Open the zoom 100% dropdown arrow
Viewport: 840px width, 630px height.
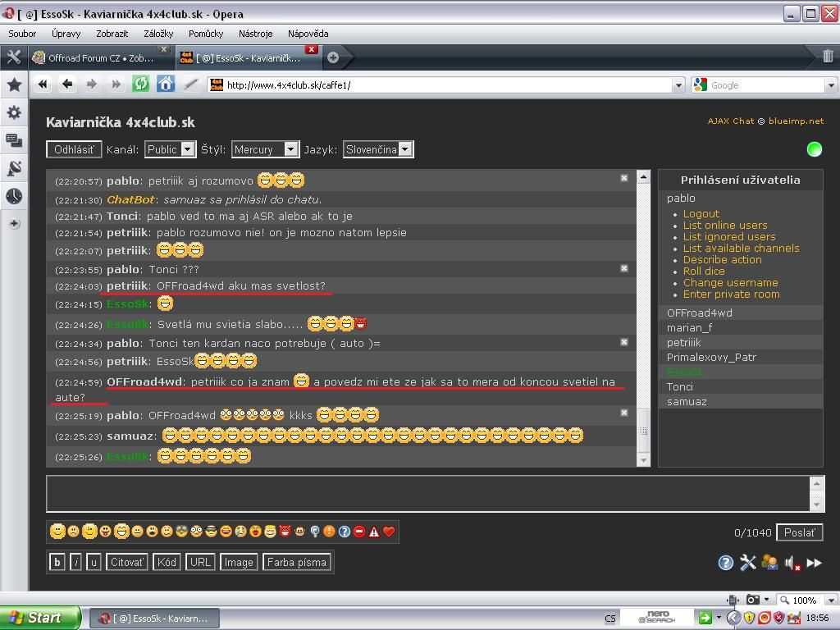pos(831,600)
